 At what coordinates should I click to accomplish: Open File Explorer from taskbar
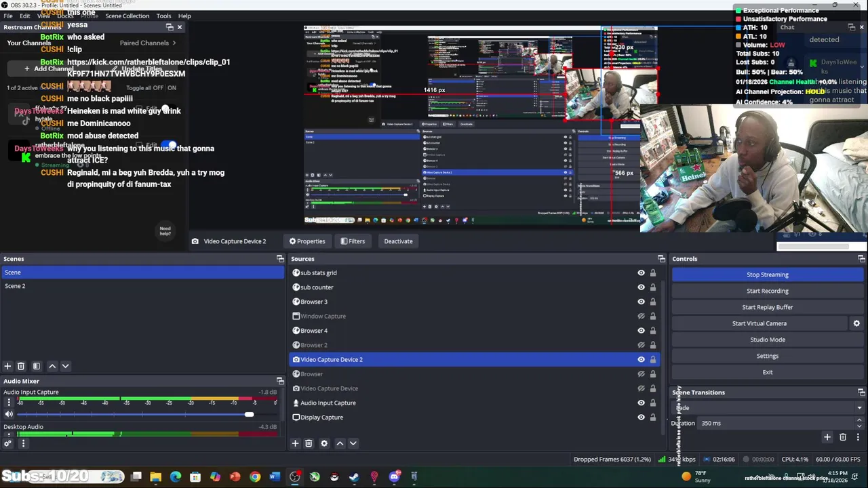click(x=156, y=476)
